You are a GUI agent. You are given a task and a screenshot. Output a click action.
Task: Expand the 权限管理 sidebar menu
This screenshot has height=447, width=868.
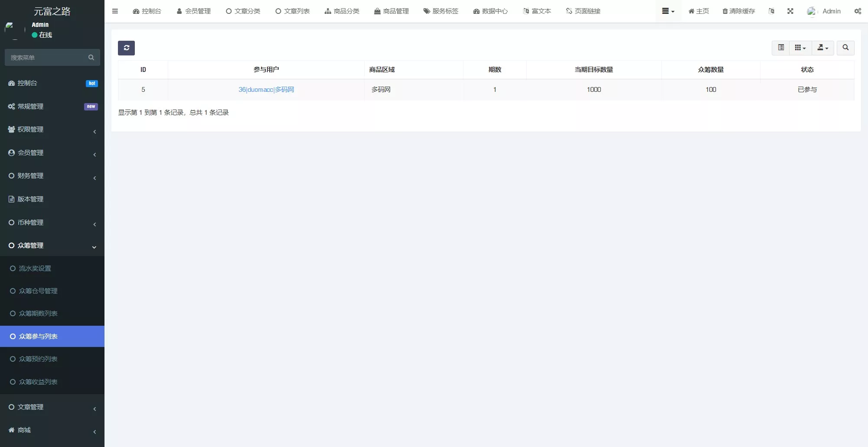pyautogui.click(x=52, y=130)
